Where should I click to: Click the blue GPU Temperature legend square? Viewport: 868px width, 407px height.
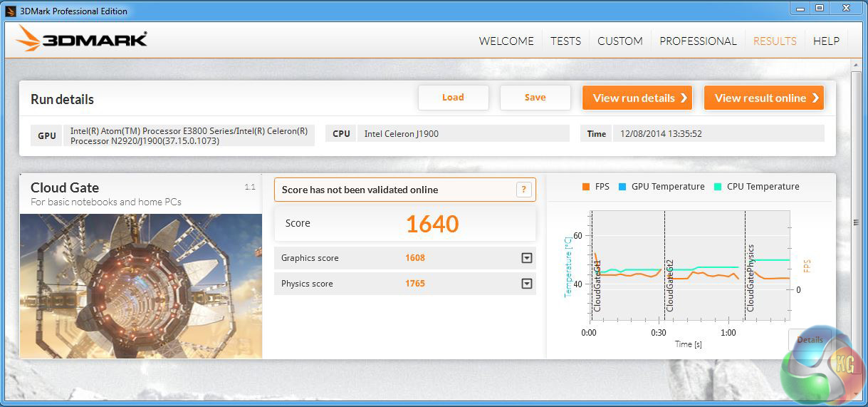[622, 187]
